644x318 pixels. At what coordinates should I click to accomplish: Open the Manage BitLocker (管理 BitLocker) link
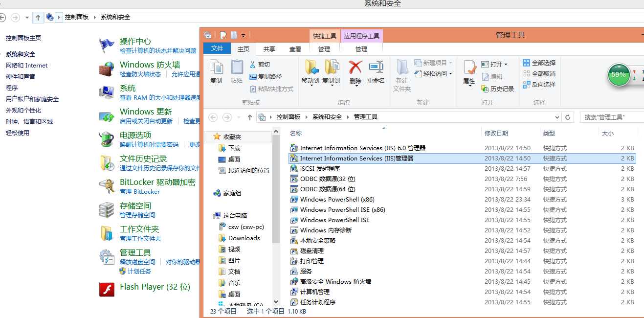click(140, 192)
